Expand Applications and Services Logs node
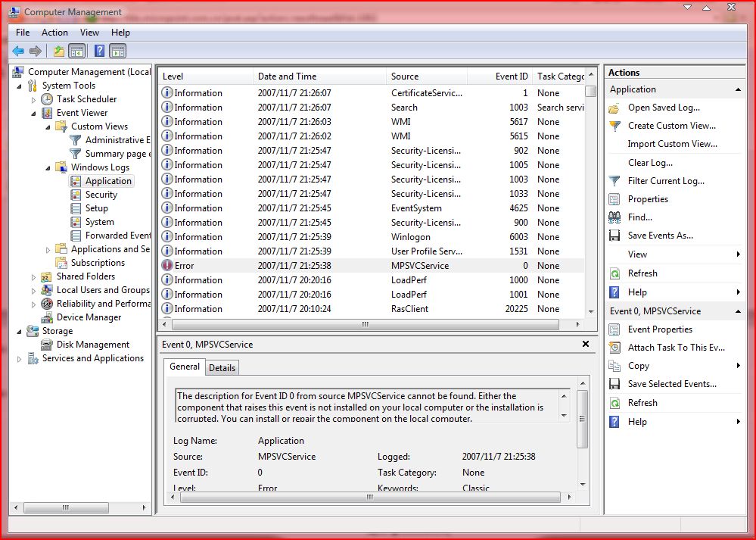756x540 pixels. click(x=48, y=250)
